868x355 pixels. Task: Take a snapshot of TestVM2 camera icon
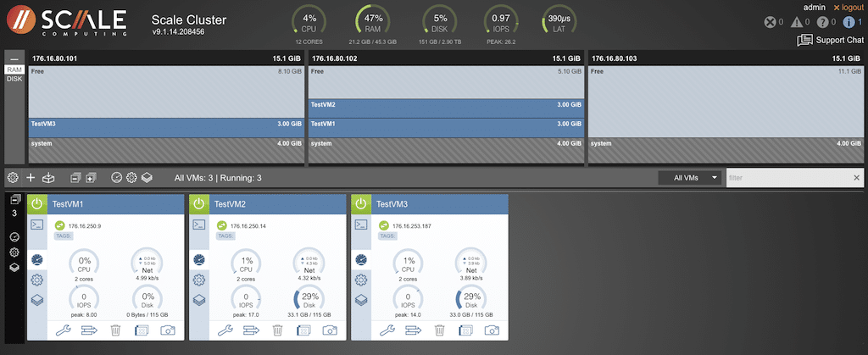point(330,330)
